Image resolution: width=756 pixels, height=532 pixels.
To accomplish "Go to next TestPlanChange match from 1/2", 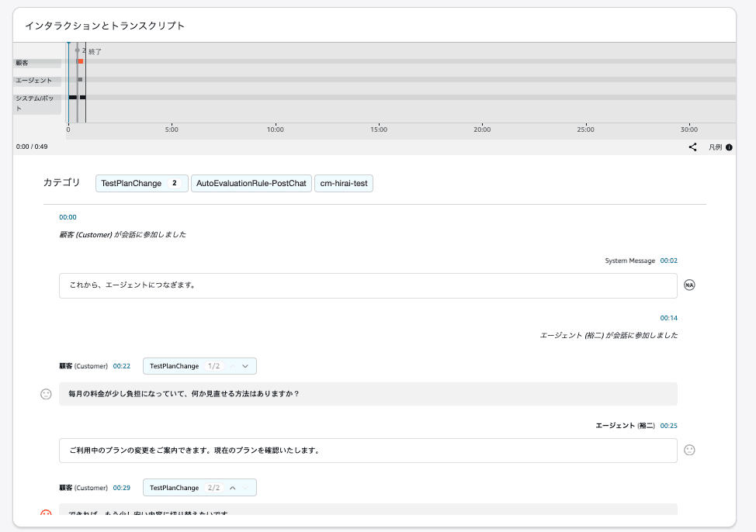I will 245,366.
